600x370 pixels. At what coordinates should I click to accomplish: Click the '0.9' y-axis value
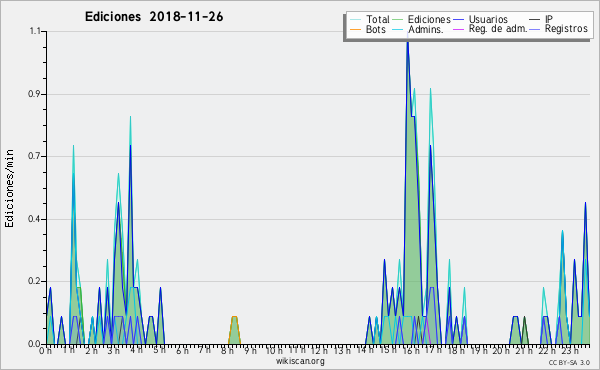pos(34,94)
